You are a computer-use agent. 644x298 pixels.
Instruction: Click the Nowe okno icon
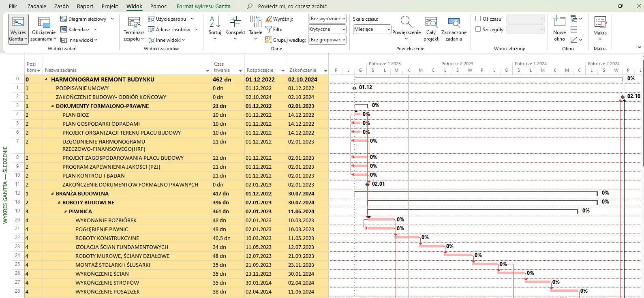559,22
